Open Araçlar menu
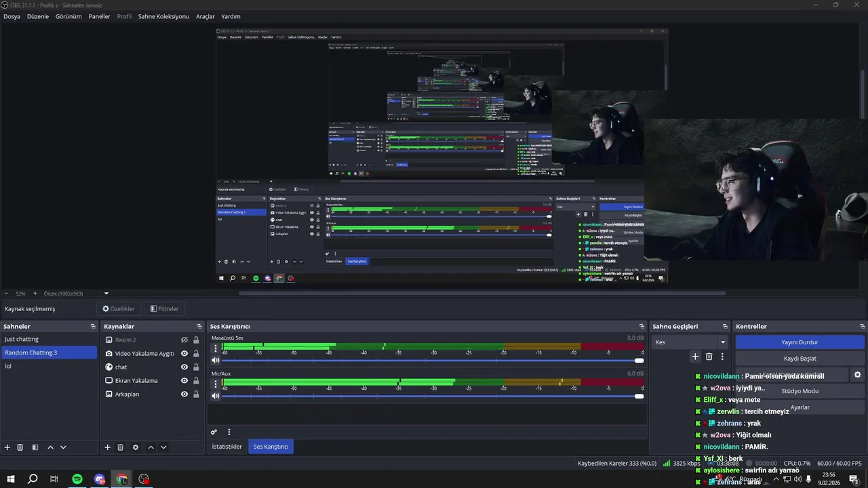Screen dimensions: 868x488 [205, 16]
